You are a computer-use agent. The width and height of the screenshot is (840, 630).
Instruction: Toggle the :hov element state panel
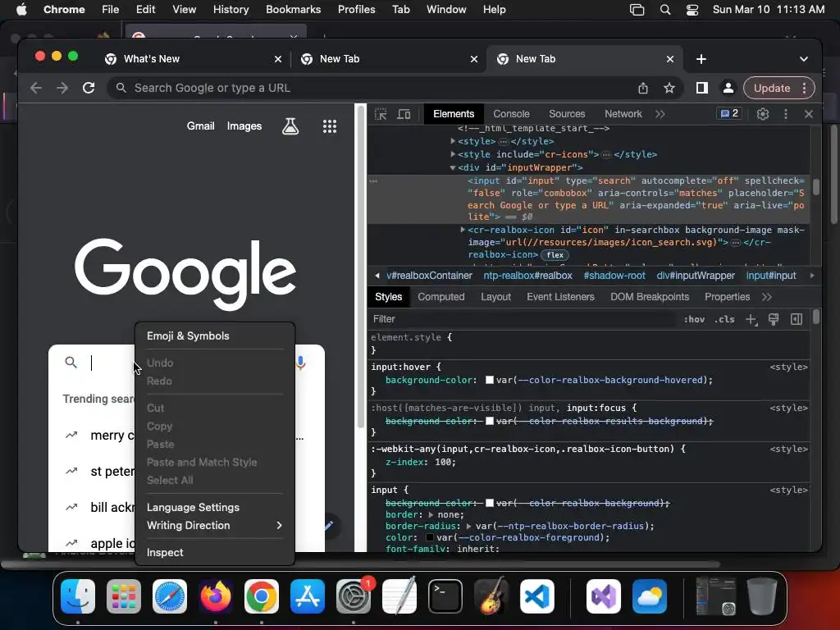coord(694,319)
